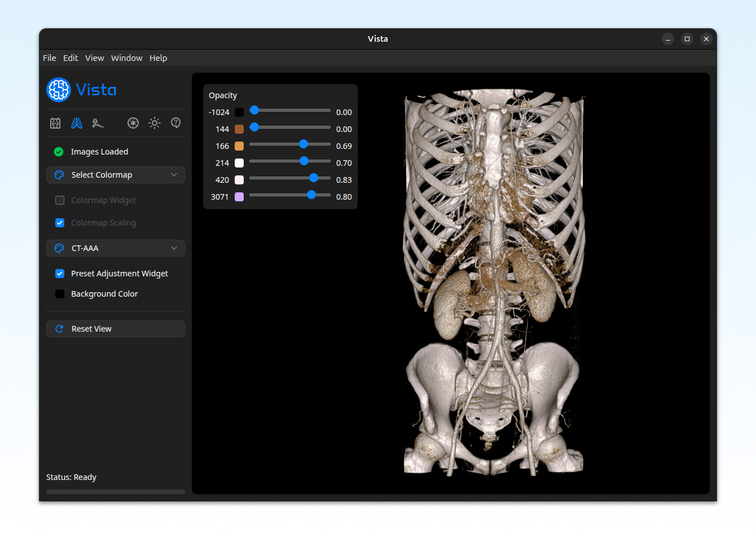Image resolution: width=756 pixels, height=533 pixels.
Task: Click the purple color swatch for value 3071
Action: [239, 196]
